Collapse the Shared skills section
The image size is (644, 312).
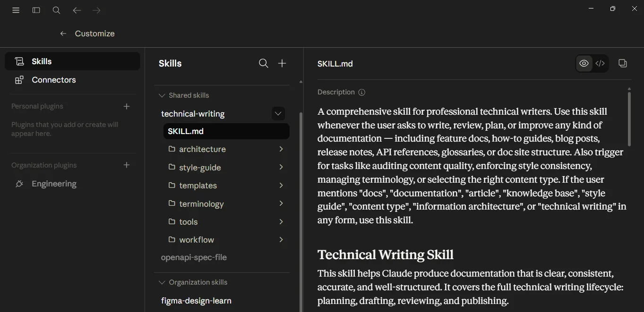[162, 95]
